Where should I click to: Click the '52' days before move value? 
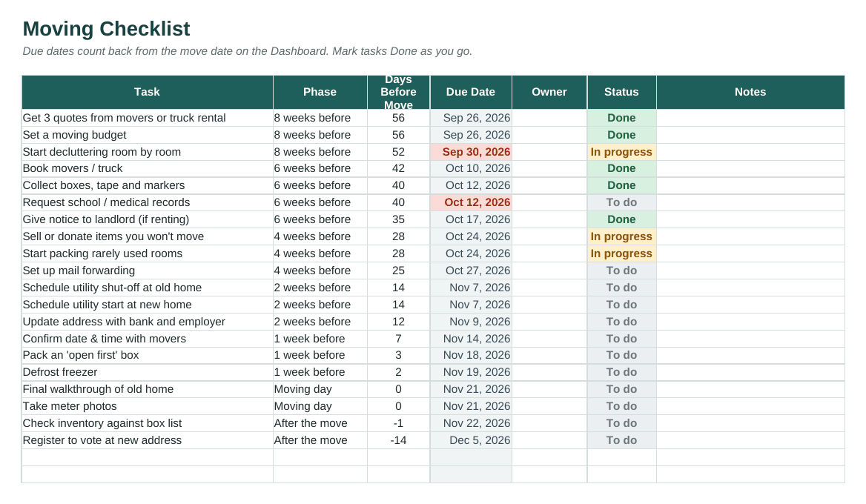click(398, 153)
